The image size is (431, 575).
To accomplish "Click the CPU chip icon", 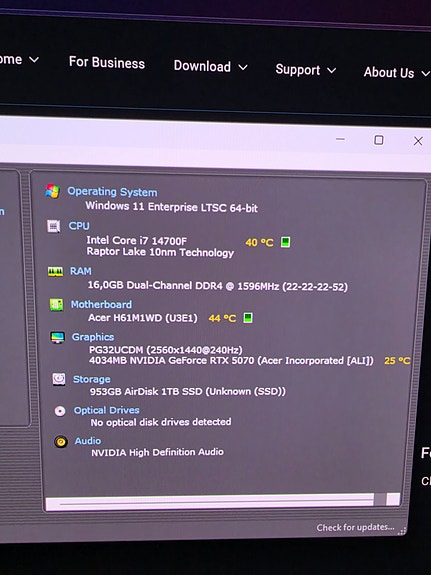I will click(54, 226).
